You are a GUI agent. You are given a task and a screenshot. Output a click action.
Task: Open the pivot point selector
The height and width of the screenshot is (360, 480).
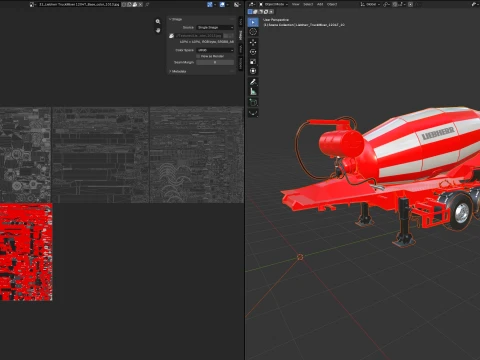[x=387, y=4]
